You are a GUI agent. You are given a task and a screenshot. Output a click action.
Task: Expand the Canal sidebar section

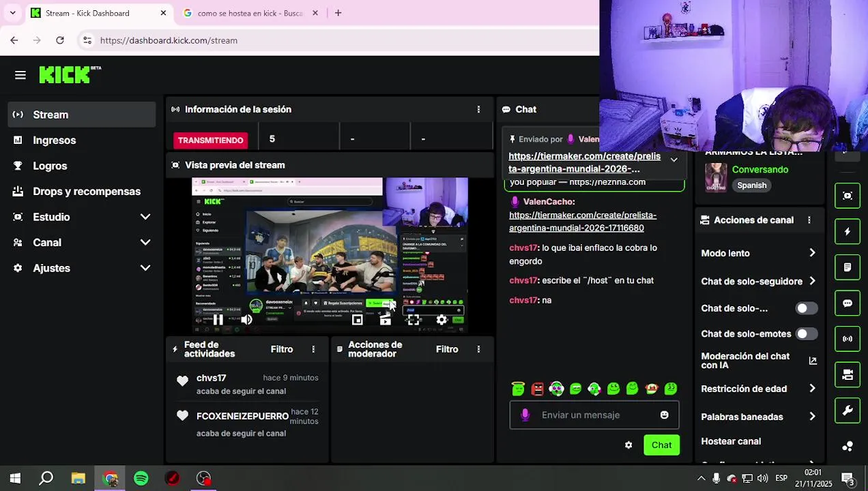click(82, 243)
